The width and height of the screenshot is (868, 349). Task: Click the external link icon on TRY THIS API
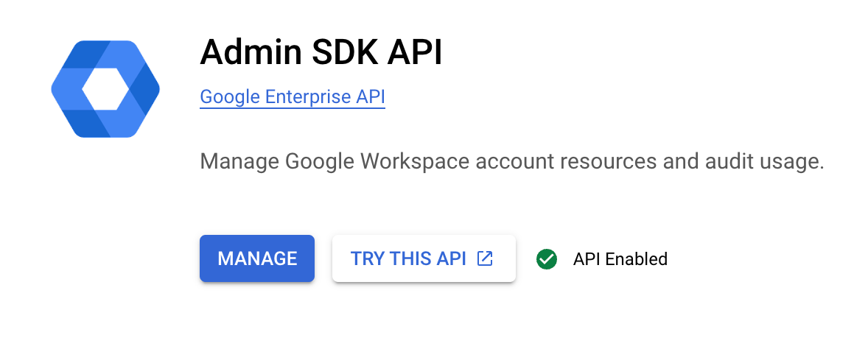485,258
